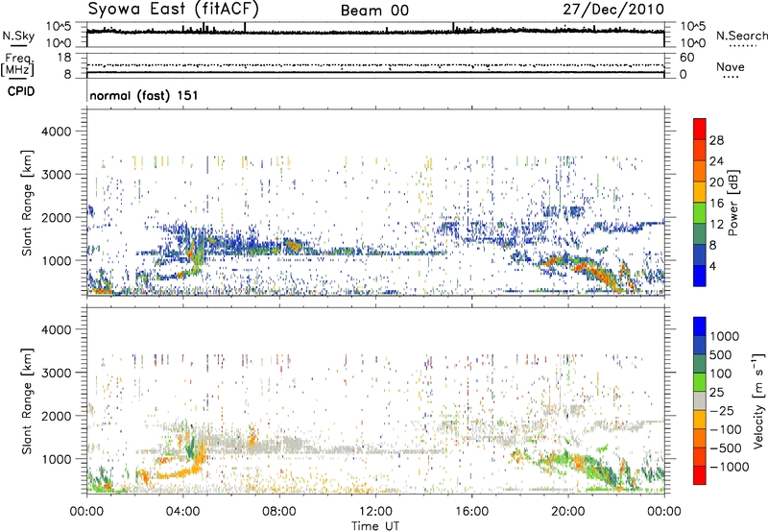Click the 'Power [dB]' colorbar title

tap(732, 203)
